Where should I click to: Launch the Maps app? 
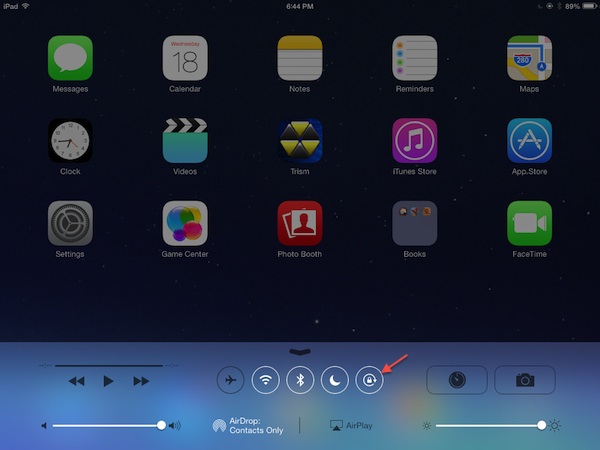(529, 58)
